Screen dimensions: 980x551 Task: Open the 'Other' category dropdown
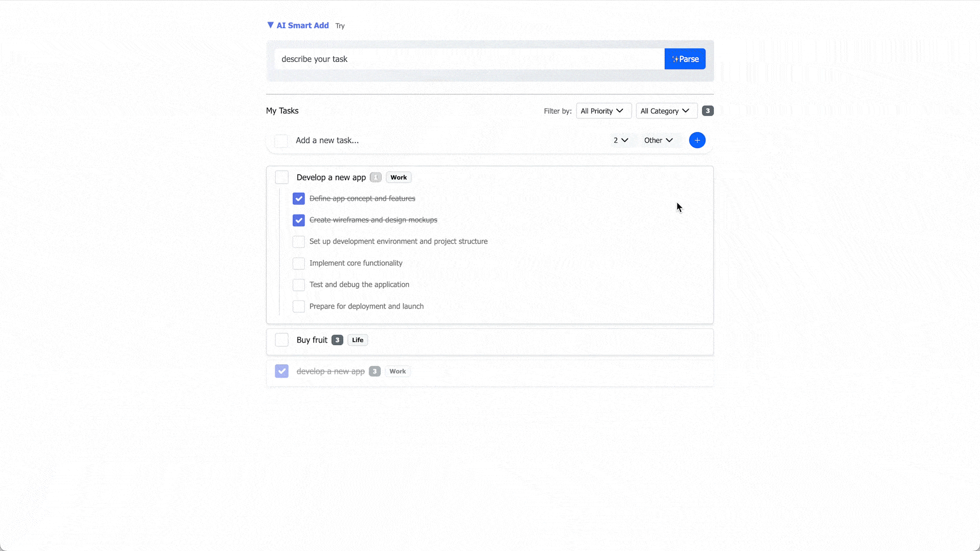(x=659, y=140)
